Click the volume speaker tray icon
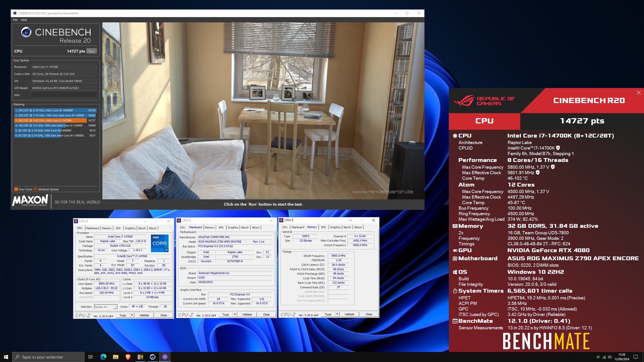 pos(610,357)
